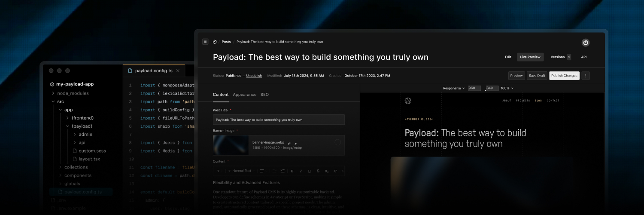
Task: Click the Payload icon beside my-payload-app
Action: point(52,84)
